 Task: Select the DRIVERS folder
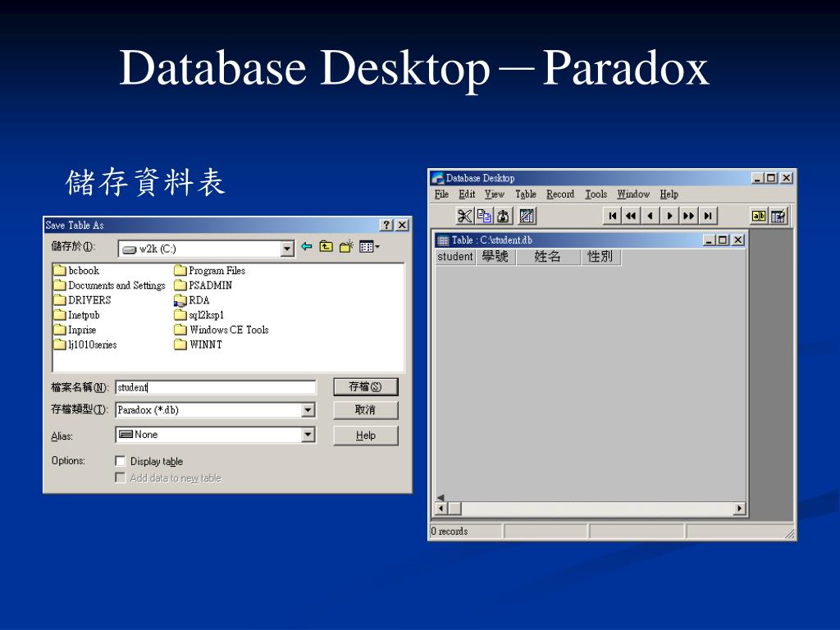83,300
